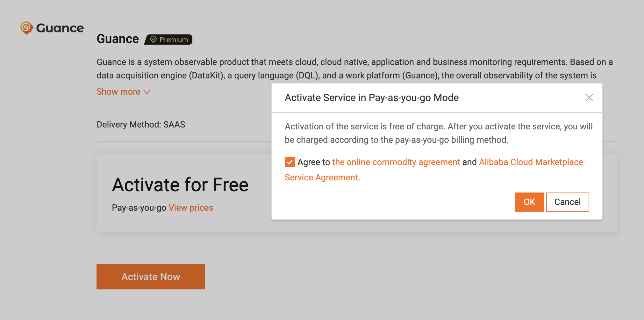Click the 'Pay-as-you-go' label in pricing card
Viewport: 644px width, 320px height.
click(139, 208)
